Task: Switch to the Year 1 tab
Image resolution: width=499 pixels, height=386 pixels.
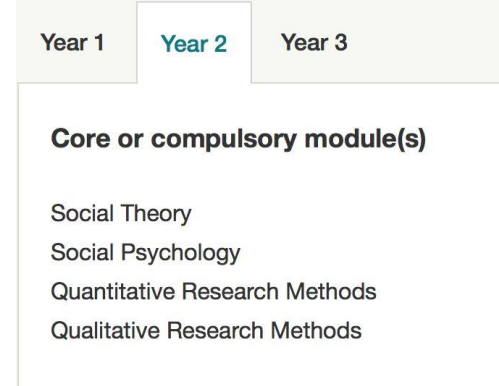Action: pos(73,43)
